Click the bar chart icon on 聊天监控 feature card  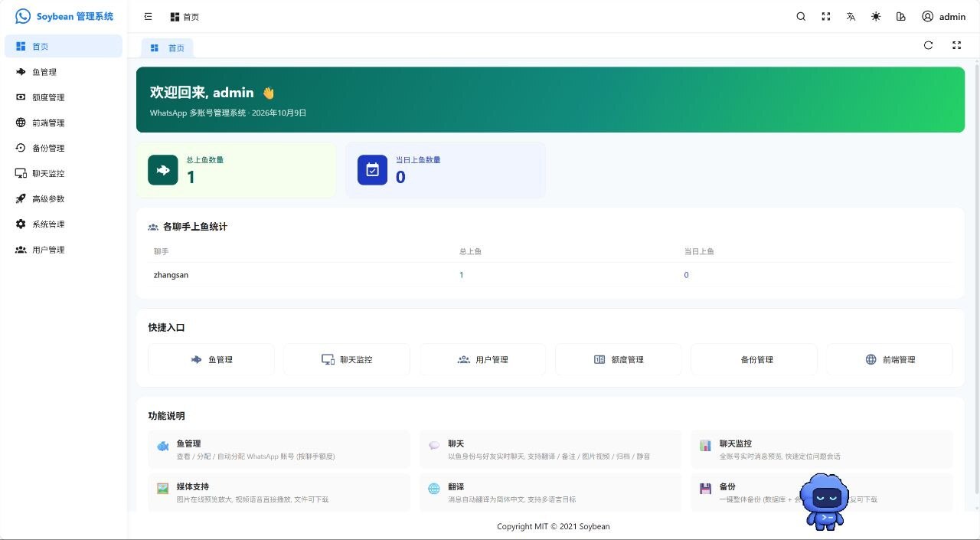(705, 445)
